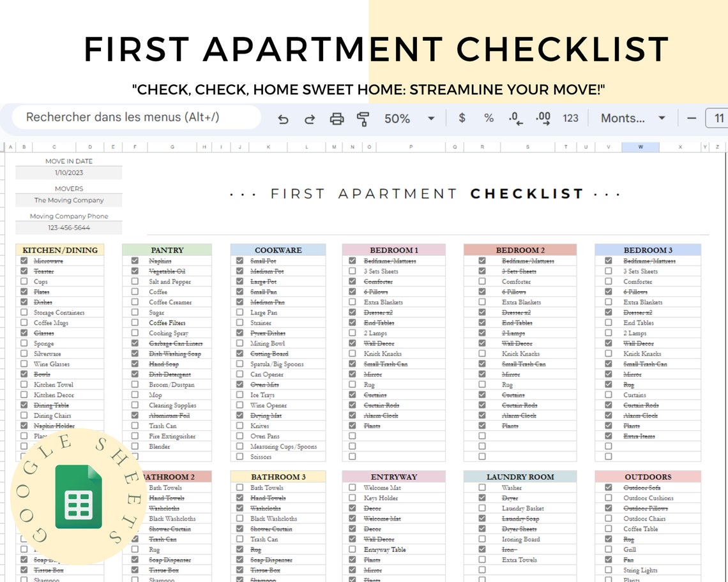Screen dimensions: 728x582
Task: Select column W header
Action: pyautogui.click(x=641, y=146)
